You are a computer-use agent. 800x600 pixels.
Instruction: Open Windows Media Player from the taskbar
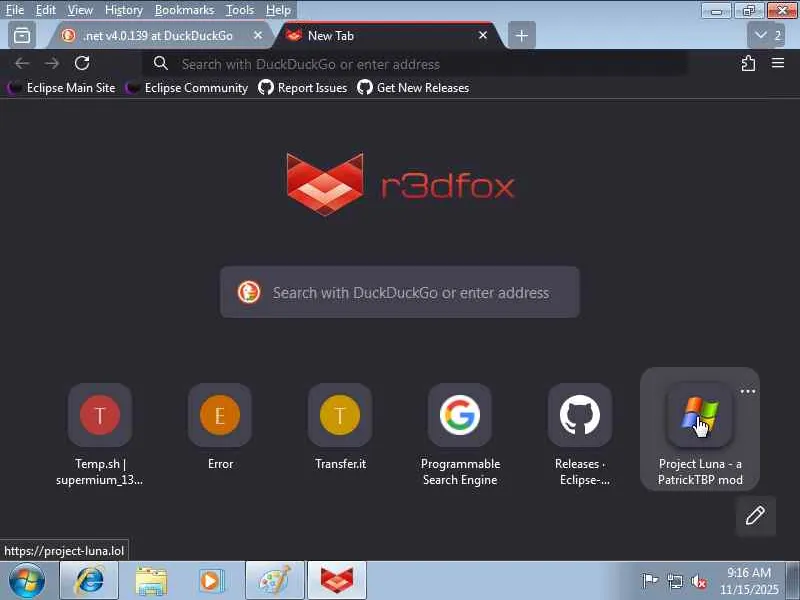(212, 581)
